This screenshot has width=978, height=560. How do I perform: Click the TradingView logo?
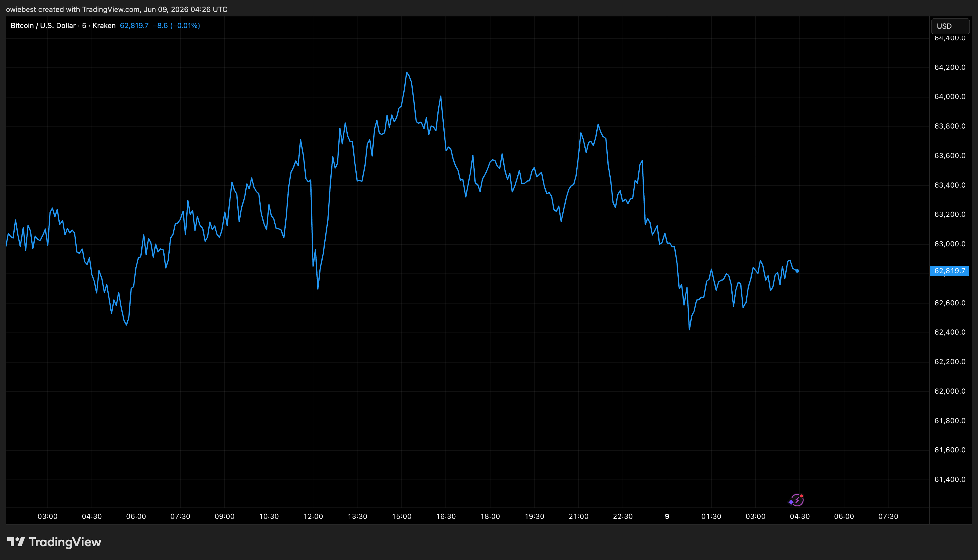[54, 542]
